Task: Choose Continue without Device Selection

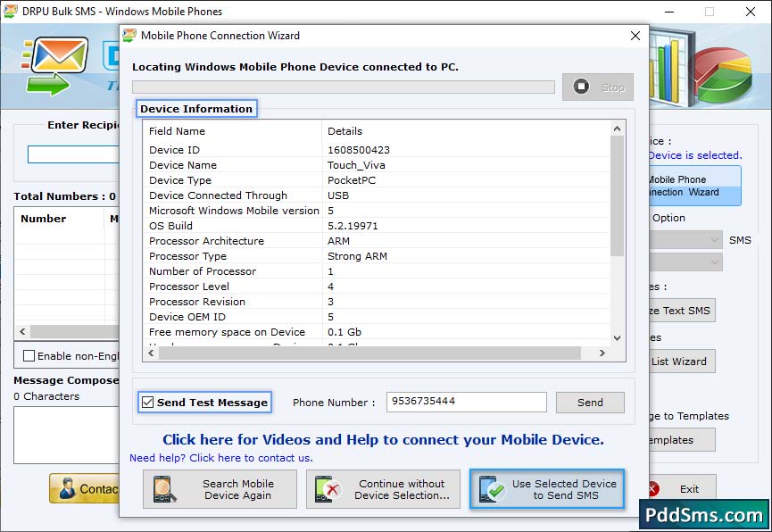Action: point(383,489)
